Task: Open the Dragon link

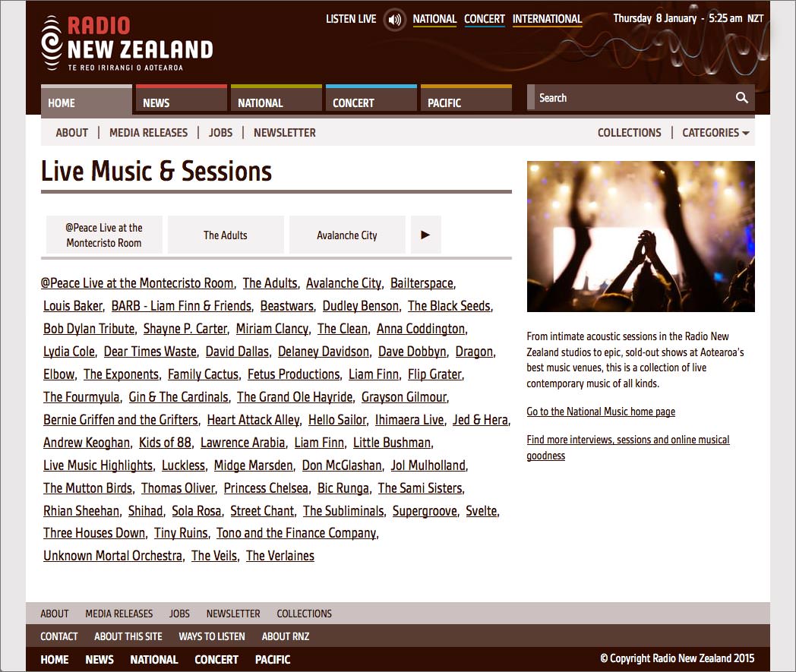Action: point(474,352)
